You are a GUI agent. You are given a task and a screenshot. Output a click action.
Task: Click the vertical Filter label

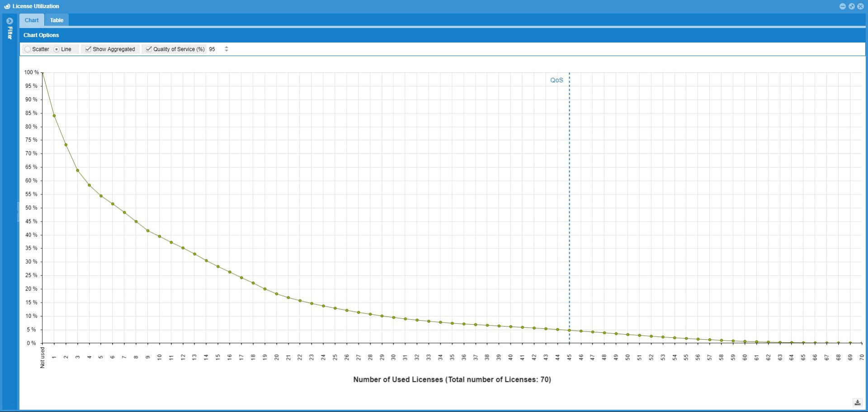coord(9,33)
